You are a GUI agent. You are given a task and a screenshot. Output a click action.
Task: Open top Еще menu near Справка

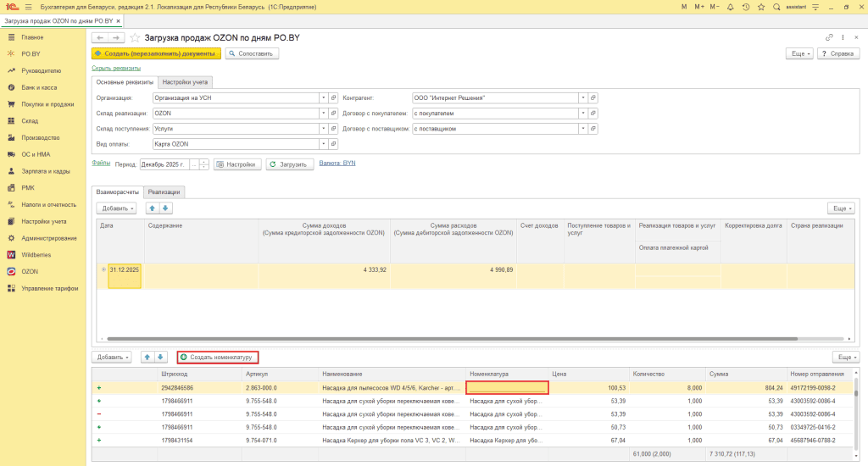800,53
